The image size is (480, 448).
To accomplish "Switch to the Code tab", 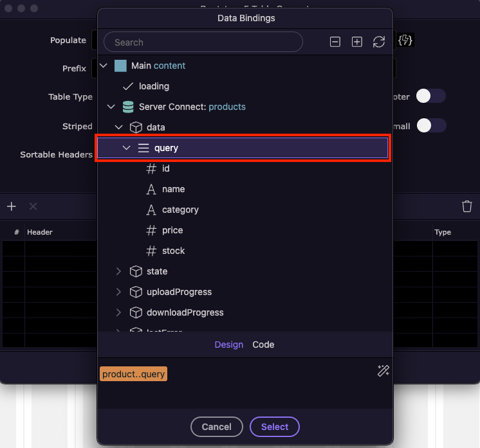I will pyautogui.click(x=263, y=345).
